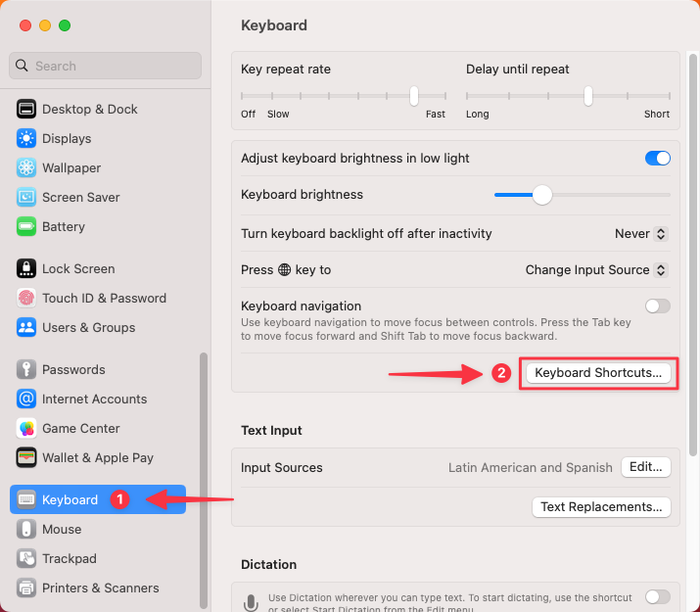Click the Keyboard icon in sidebar
Screen dimensions: 700x612
tap(26, 499)
